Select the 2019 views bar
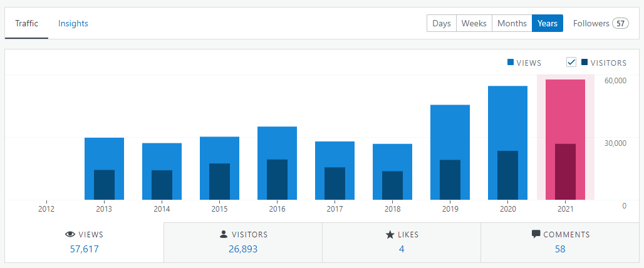The image size is (644, 268). (x=450, y=131)
